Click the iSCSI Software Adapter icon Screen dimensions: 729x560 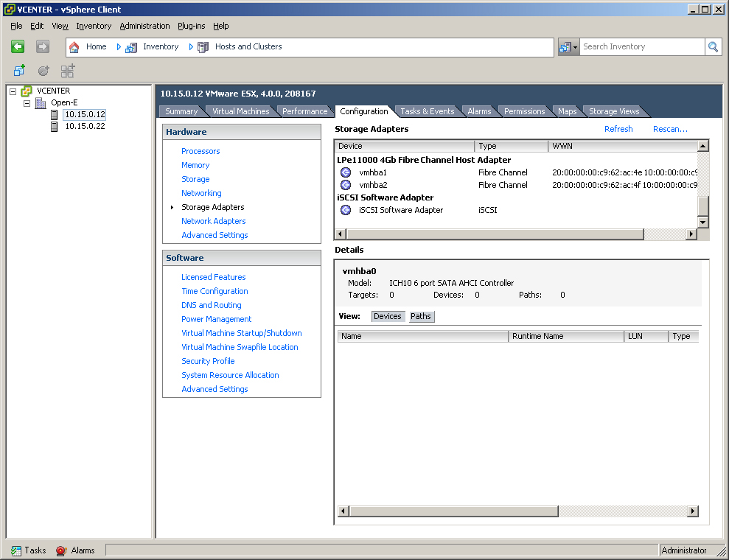click(x=346, y=210)
